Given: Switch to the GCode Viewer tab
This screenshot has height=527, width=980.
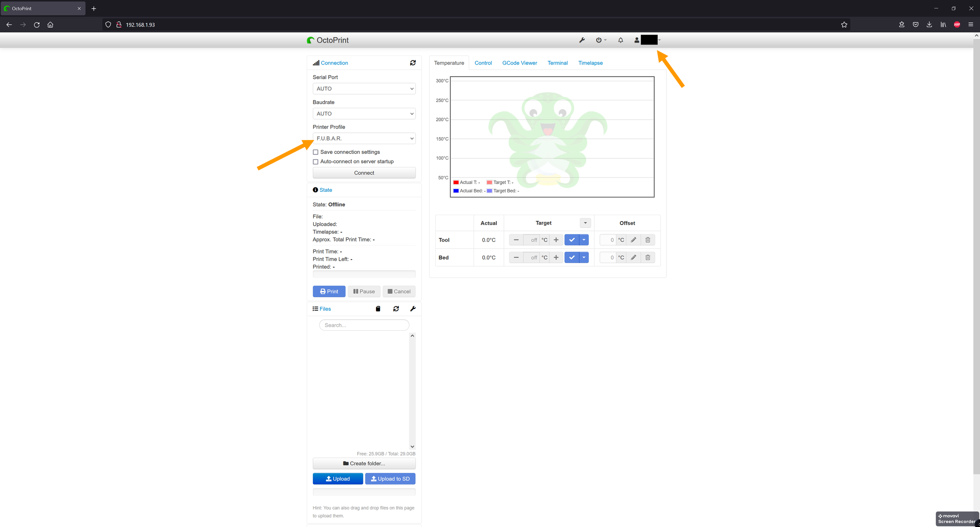Looking at the screenshot, I should (x=519, y=62).
